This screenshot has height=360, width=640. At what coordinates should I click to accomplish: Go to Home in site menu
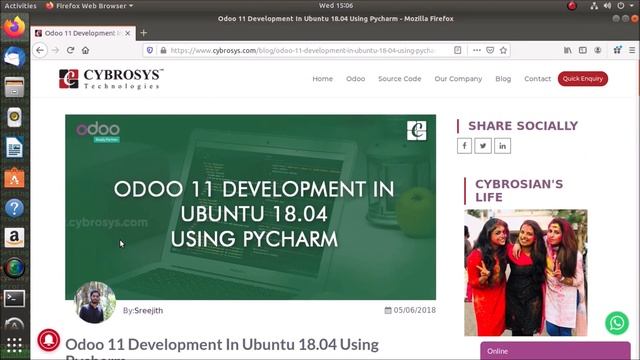[322, 79]
